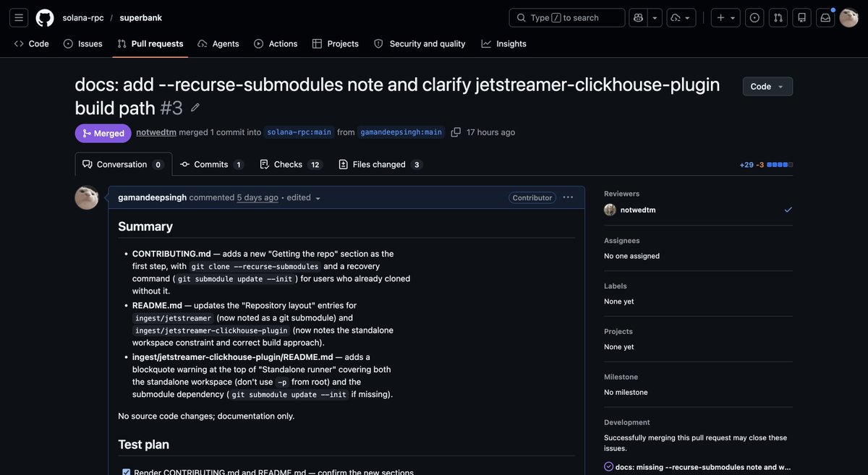Click the Labels sidebar heading
The width and height of the screenshot is (868, 475).
[x=616, y=286]
